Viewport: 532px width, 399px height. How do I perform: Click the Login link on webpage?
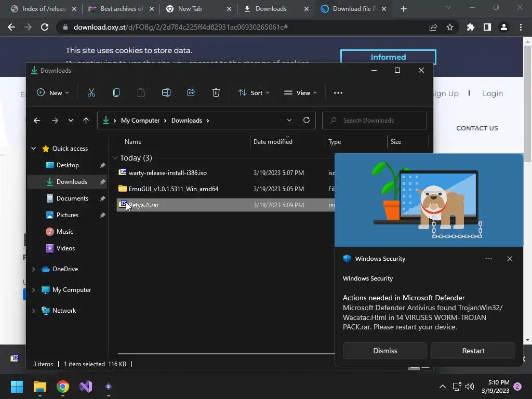493,94
